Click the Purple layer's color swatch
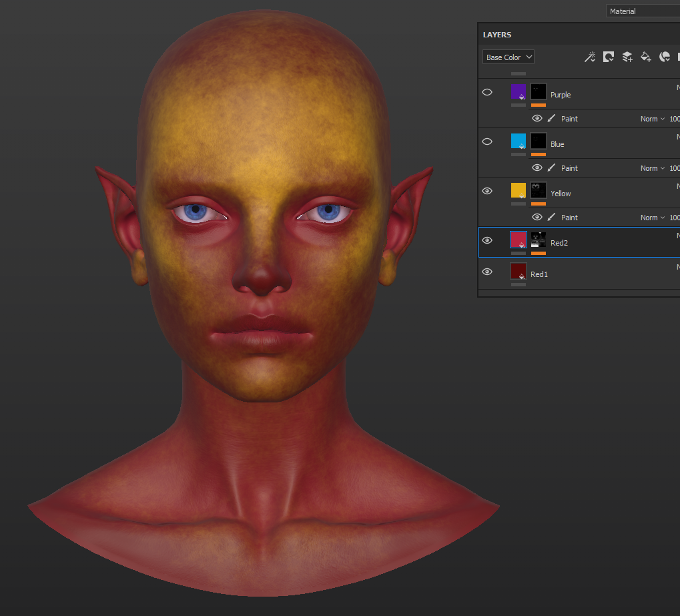The image size is (680, 616). pyautogui.click(x=519, y=92)
